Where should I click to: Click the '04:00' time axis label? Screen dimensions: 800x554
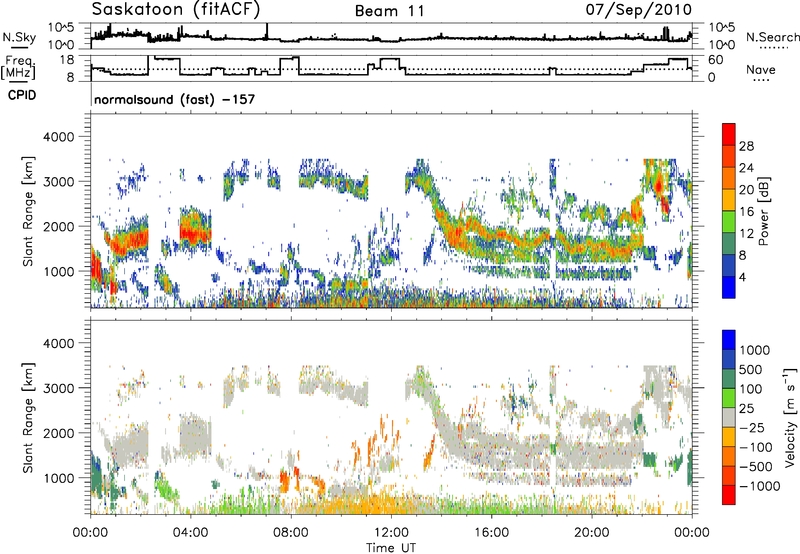pyautogui.click(x=190, y=533)
